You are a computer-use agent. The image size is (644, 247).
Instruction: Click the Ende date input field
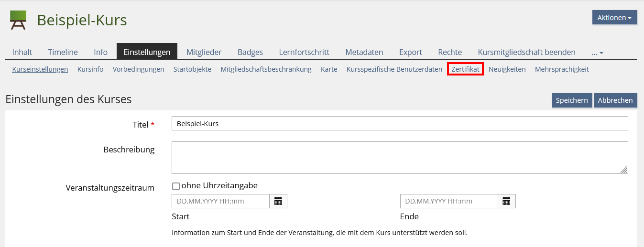[449, 201]
